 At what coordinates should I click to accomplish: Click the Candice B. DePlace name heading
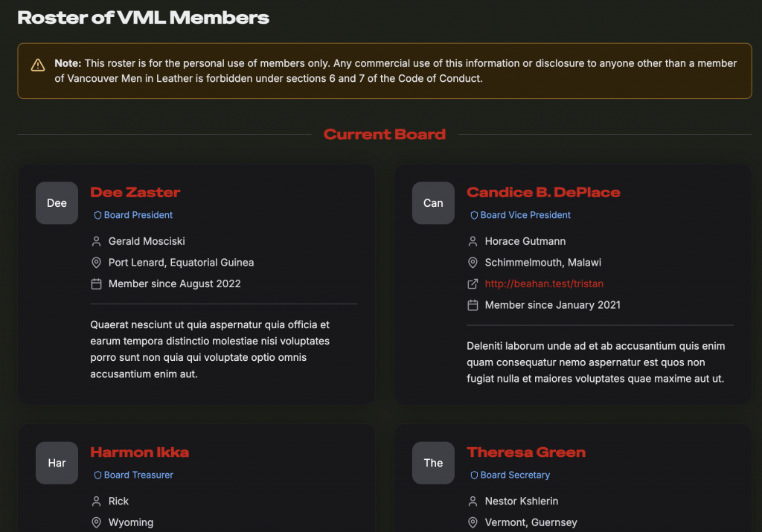pos(543,192)
